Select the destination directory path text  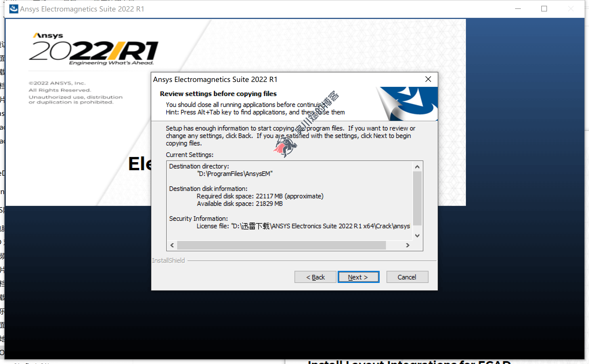(x=235, y=174)
